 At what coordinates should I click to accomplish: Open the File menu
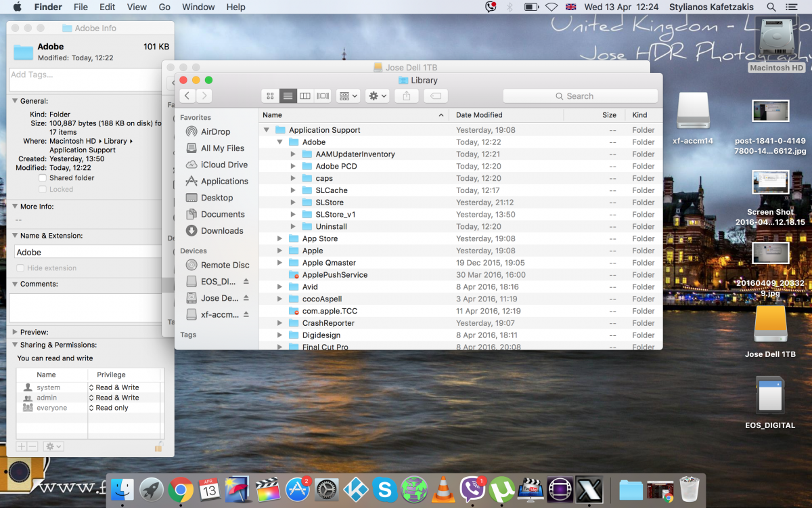tap(81, 7)
